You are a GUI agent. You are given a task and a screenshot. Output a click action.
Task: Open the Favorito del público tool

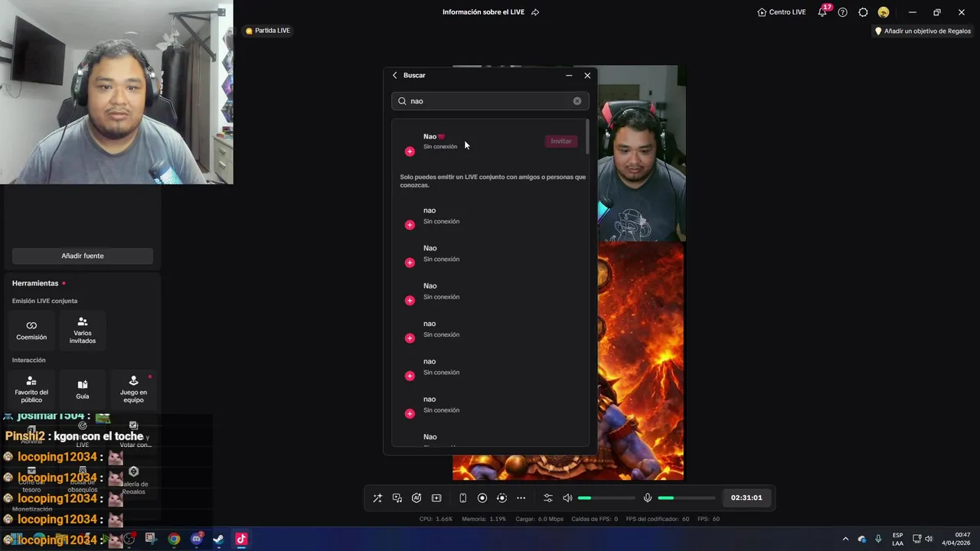point(31,390)
